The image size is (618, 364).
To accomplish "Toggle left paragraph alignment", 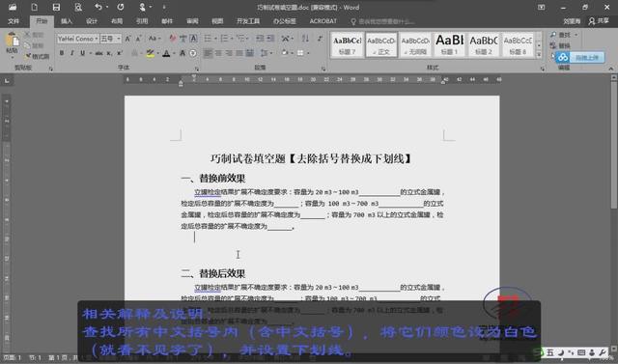I will (209, 53).
